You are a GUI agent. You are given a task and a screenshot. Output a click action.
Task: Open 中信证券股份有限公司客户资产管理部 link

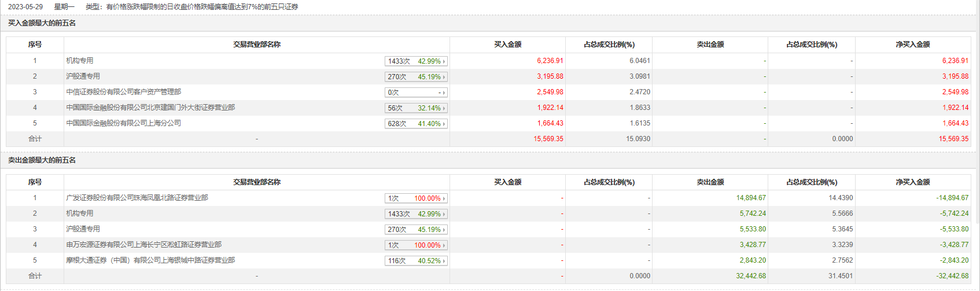[x=124, y=92]
